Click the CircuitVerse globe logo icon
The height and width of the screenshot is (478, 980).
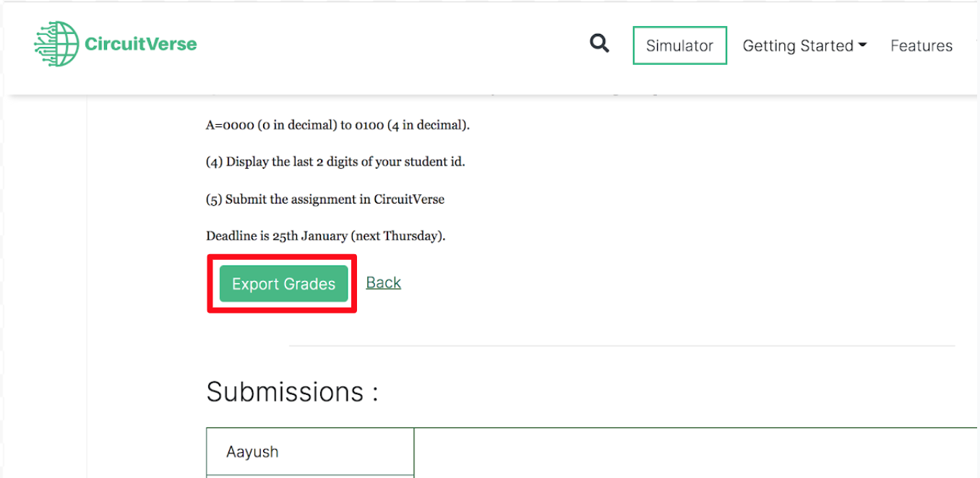[x=56, y=44]
